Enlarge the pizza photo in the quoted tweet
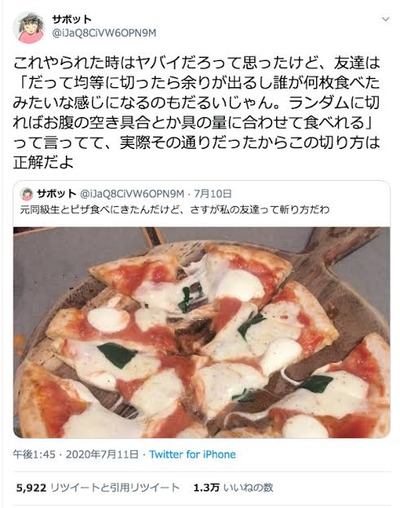 (202, 332)
